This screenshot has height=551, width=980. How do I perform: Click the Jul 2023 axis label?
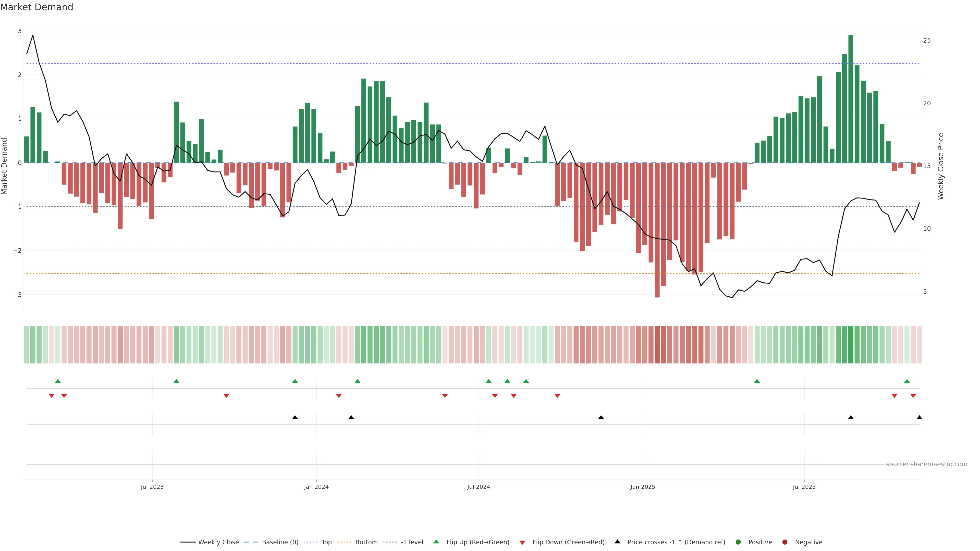[x=152, y=487]
